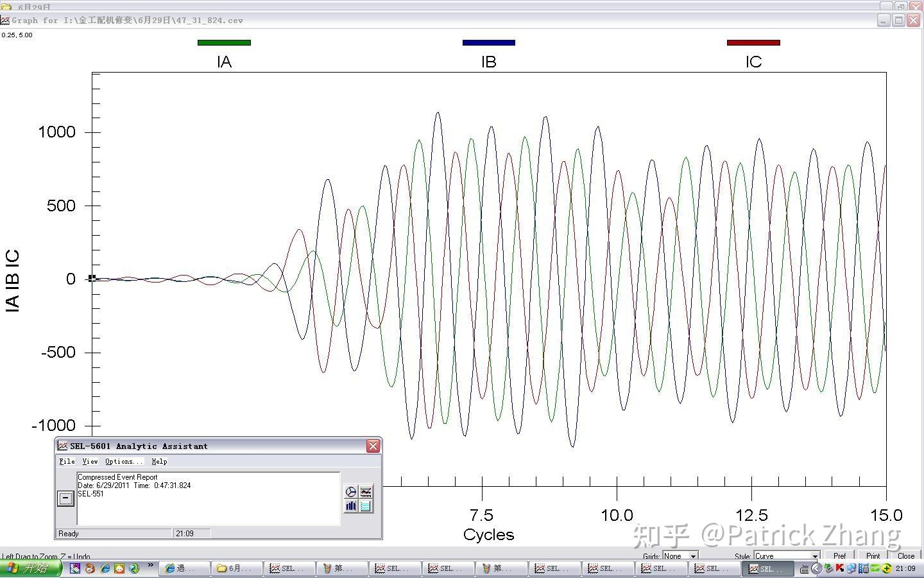The image size is (924, 578).
Task: Select the red IC legend swatch
Action: click(753, 43)
